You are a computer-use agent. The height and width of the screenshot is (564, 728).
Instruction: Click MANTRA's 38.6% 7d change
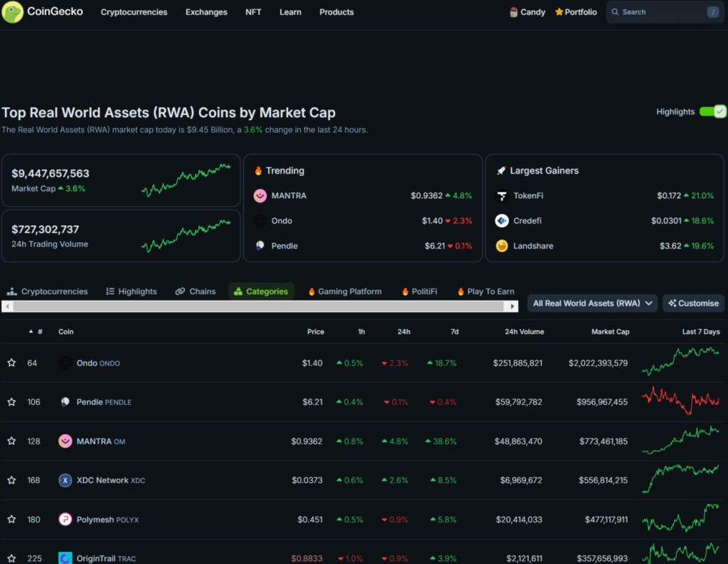(441, 441)
